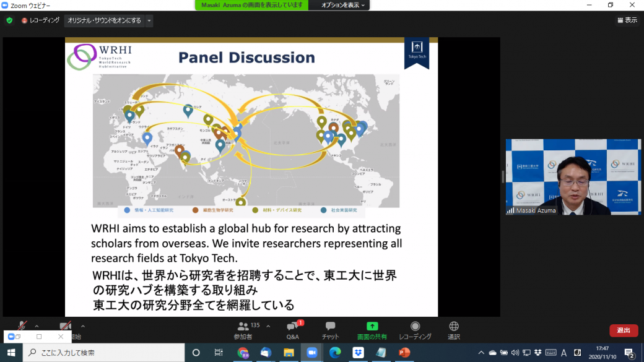Click the Tokyo Tech badge on the slide
The image size is (644, 362).
pyautogui.click(x=417, y=53)
